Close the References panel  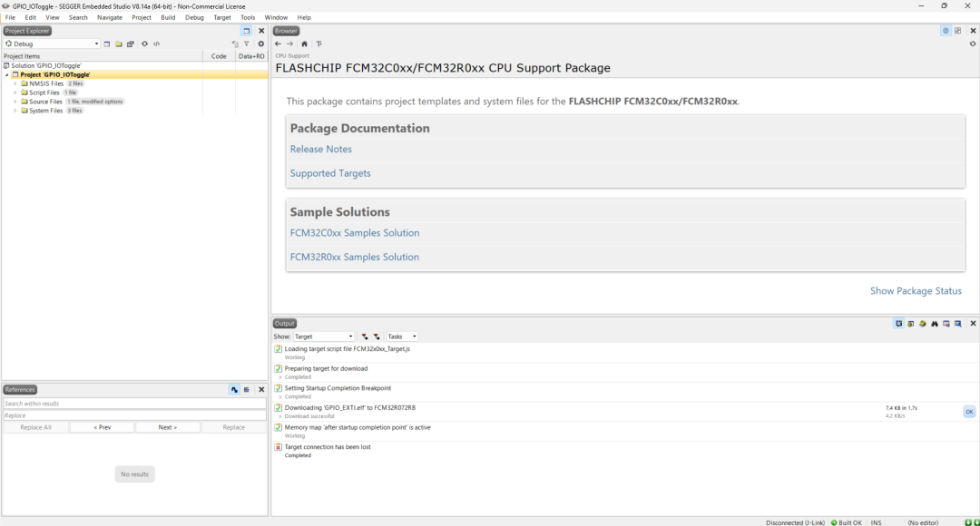pyautogui.click(x=261, y=390)
